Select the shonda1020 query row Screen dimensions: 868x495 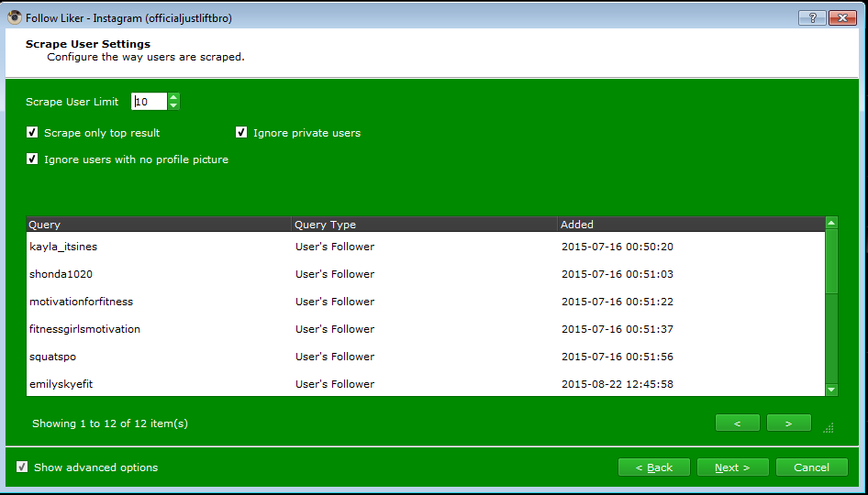tap(425, 274)
